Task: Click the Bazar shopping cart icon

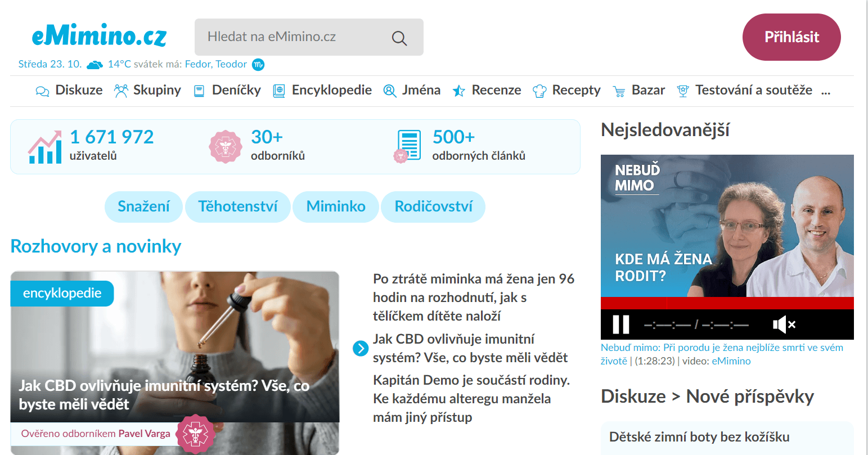Action: coord(619,92)
